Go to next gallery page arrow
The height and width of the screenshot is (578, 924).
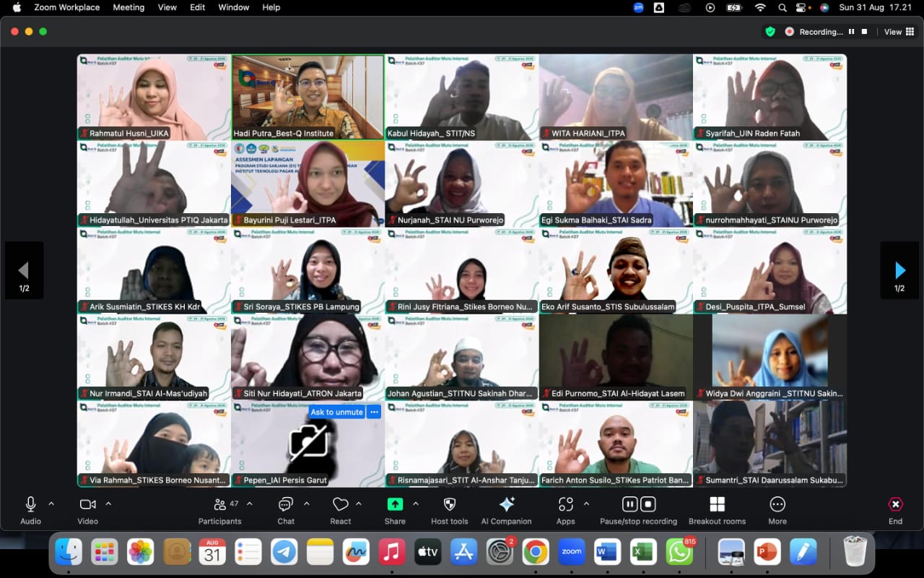(x=899, y=271)
